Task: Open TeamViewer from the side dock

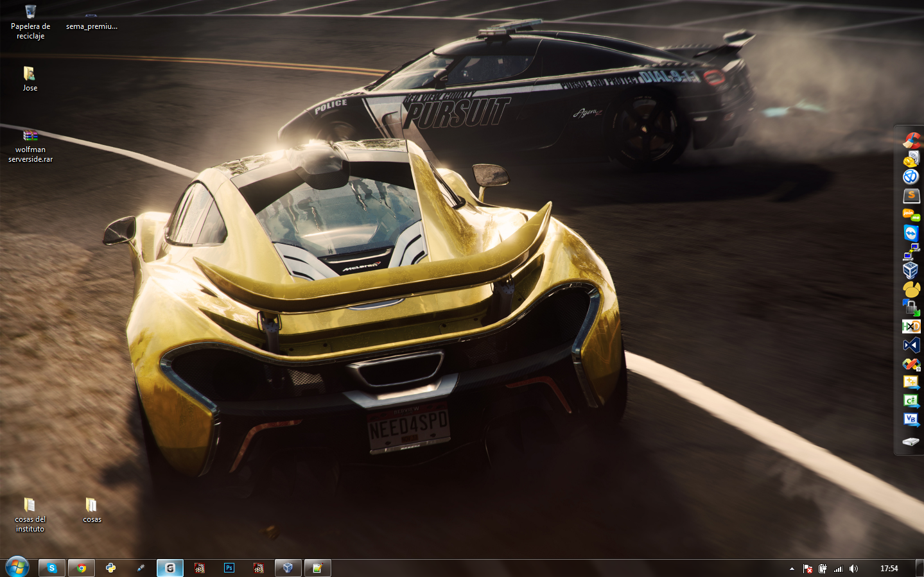Action: pyautogui.click(x=911, y=232)
